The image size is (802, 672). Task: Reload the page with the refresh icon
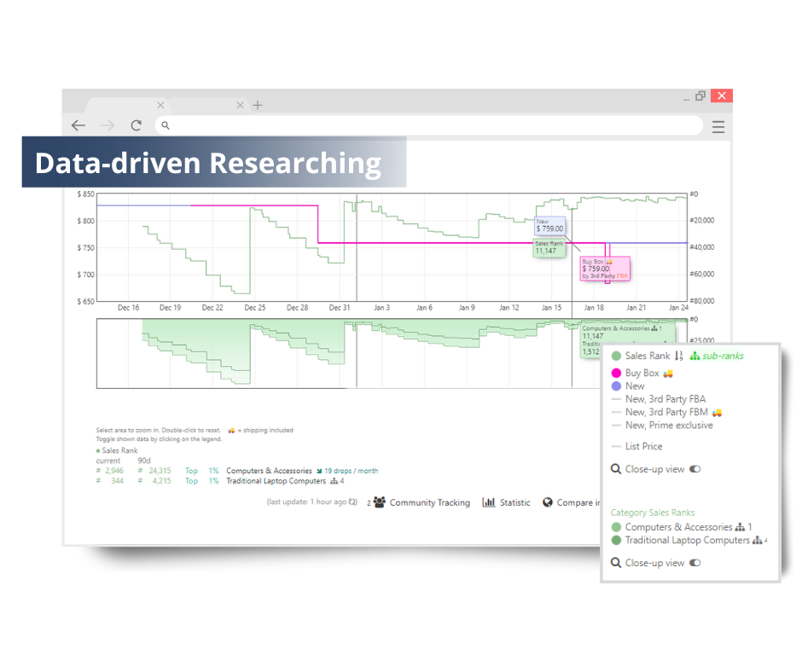click(x=136, y=125)
